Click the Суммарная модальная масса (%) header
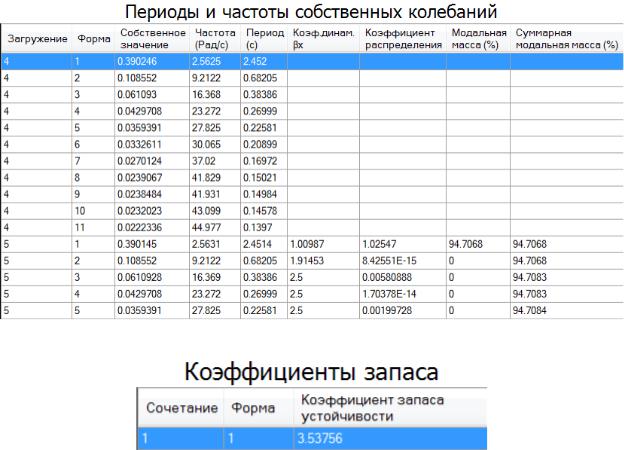This screenshot has height=450, width=624. pyautogui.click(x=567, y=39)
